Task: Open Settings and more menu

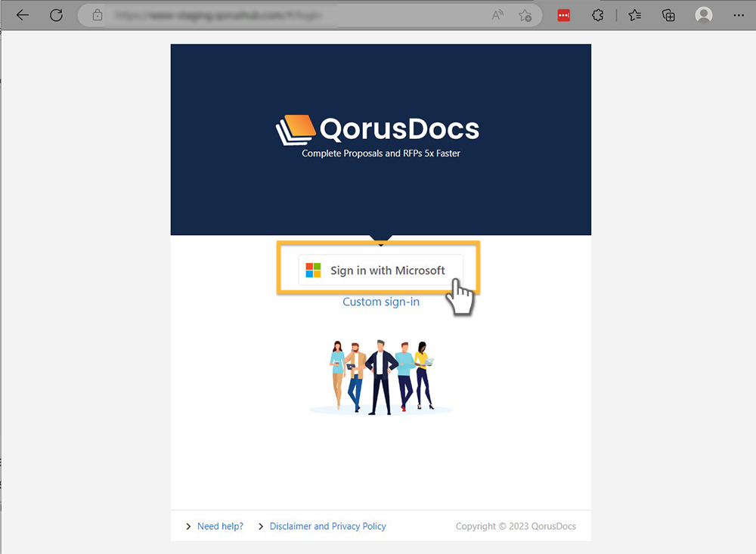Action: (739, 15)
